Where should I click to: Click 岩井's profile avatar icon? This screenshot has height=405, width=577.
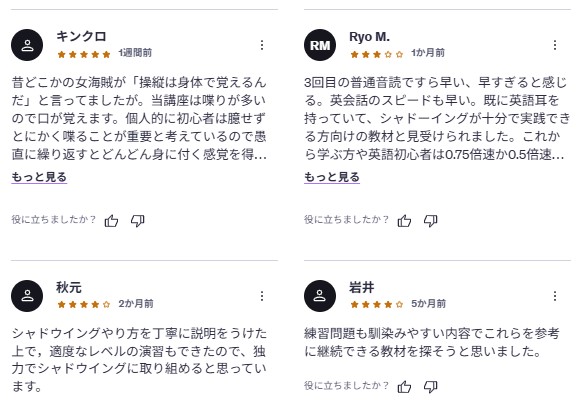point(320,296)
